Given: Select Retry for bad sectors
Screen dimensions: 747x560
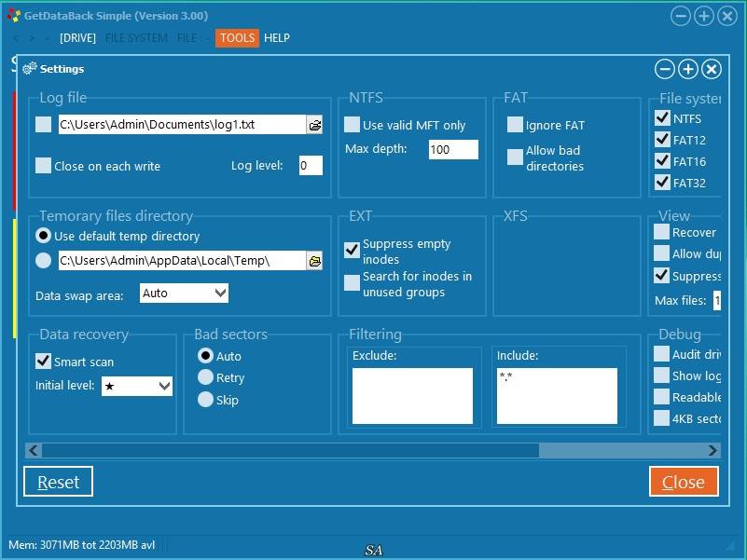Looking at the screenshot, I should (x=205, y=377).
